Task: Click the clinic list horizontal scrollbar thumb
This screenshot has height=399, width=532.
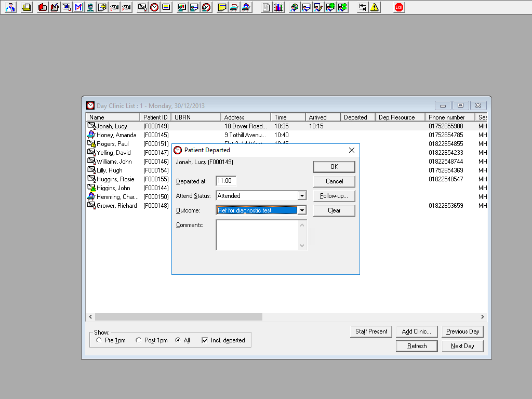Action: 179,316
